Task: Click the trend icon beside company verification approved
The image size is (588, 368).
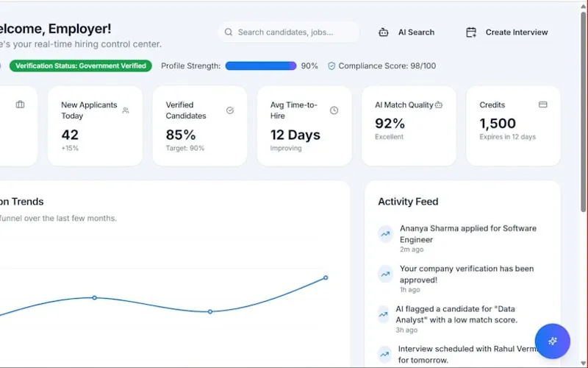Action: click(385, 274)
